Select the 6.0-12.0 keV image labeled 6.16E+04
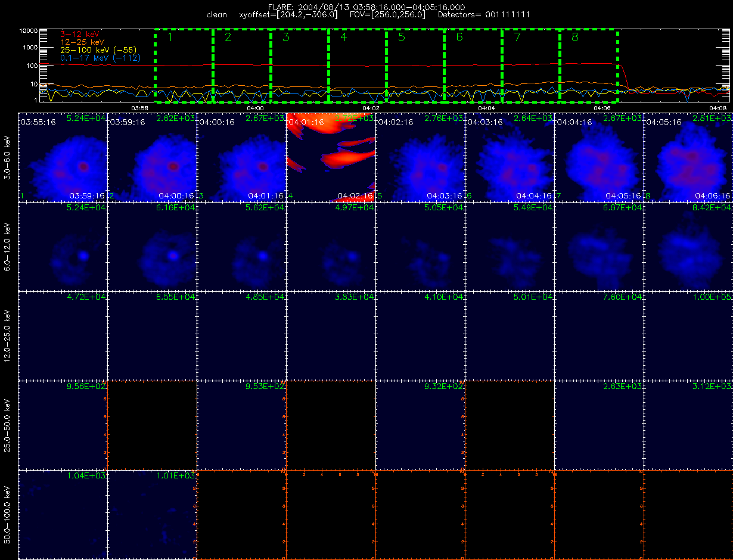The image size is (733, 560). pyautogui.click(x=152, y=247)
